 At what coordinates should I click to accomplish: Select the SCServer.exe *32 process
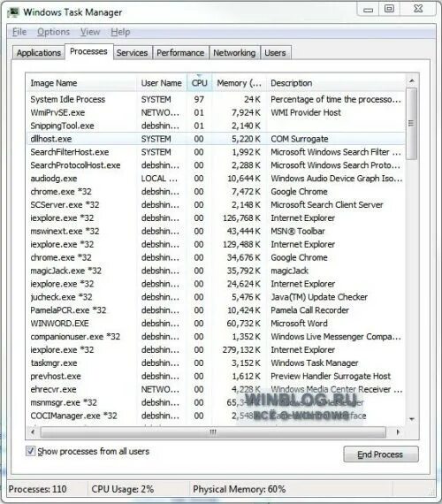[216, 205]
